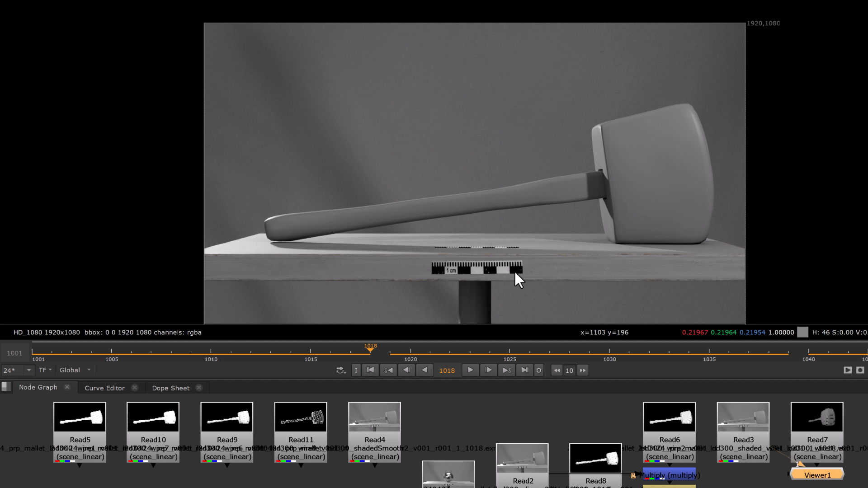Switch to the Curve Editor tab
Viewport: 868px width, 488px height.
point(104,388)
